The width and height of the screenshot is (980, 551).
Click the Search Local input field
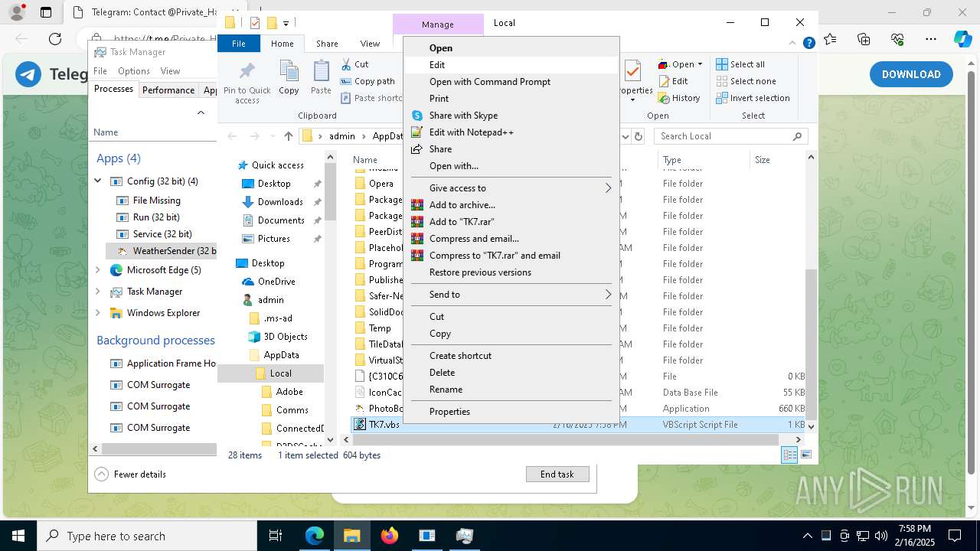[x=730, y=136]
